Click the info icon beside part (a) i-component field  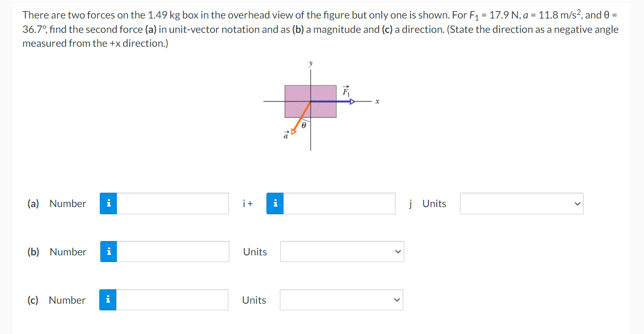pos(108,203)
